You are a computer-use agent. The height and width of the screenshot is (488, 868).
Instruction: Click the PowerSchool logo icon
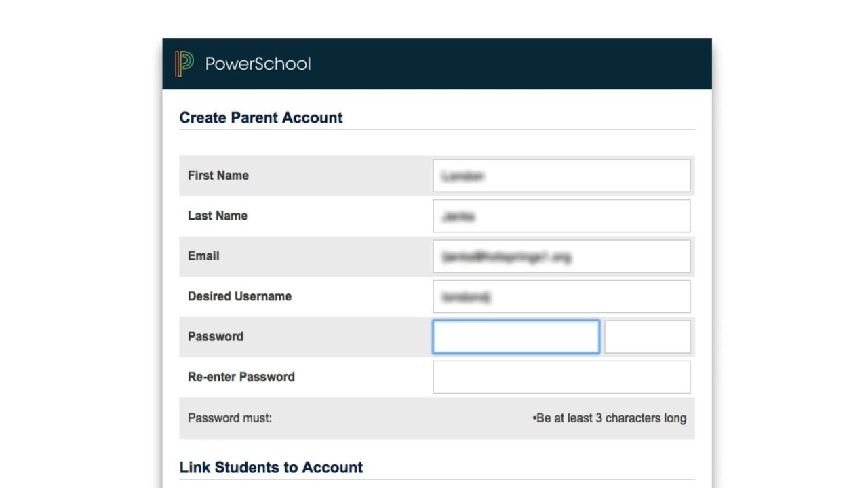(x=184, y=64)
